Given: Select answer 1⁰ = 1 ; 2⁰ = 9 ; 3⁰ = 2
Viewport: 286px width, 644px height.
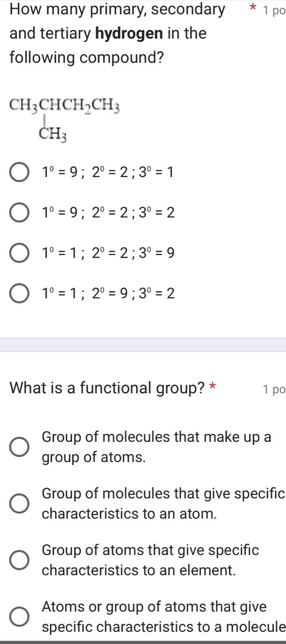Looking at the screenshot, I should 18,294.
